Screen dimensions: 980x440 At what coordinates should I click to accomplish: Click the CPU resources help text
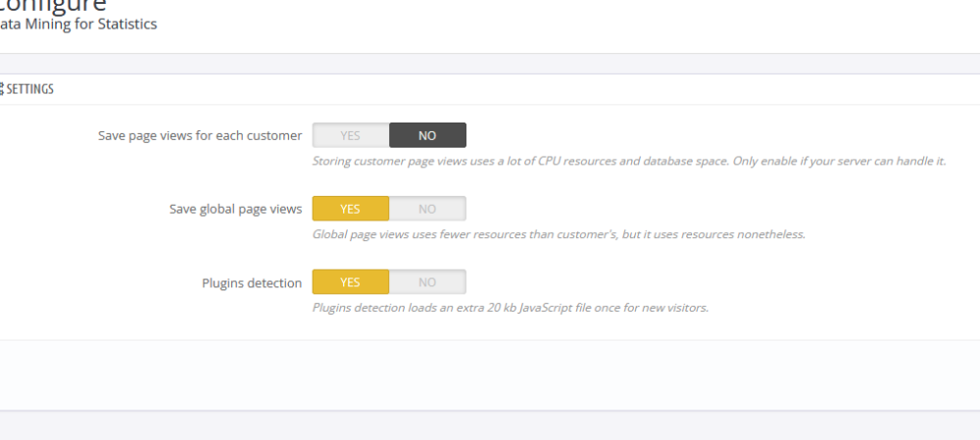tap(628, 161)
